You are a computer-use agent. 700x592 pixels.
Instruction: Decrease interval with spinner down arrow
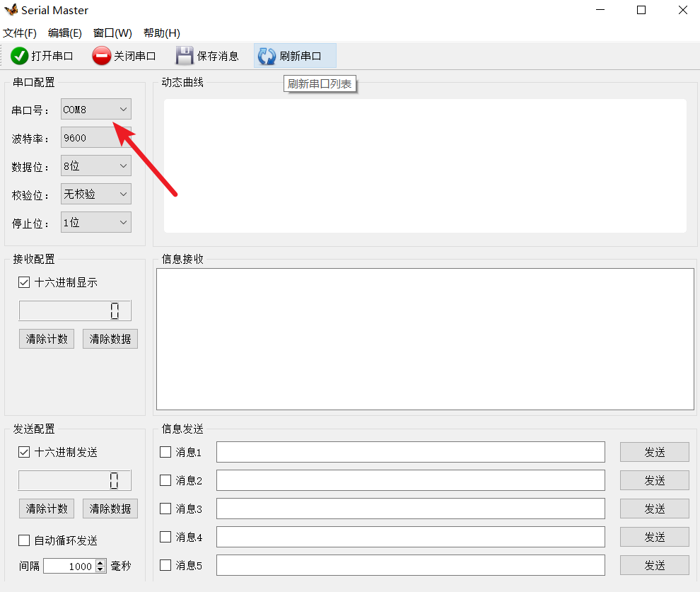tap(101, 569)
